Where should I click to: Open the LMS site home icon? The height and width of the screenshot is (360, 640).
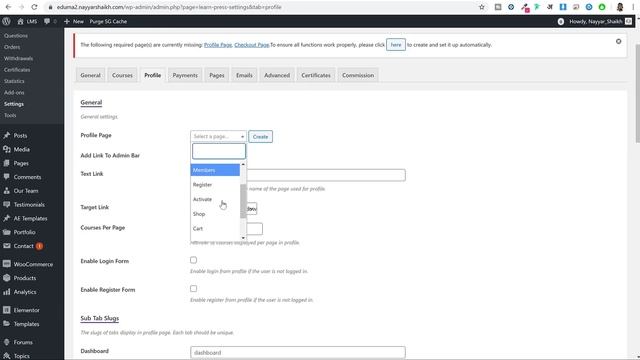(x=20, y=21)
